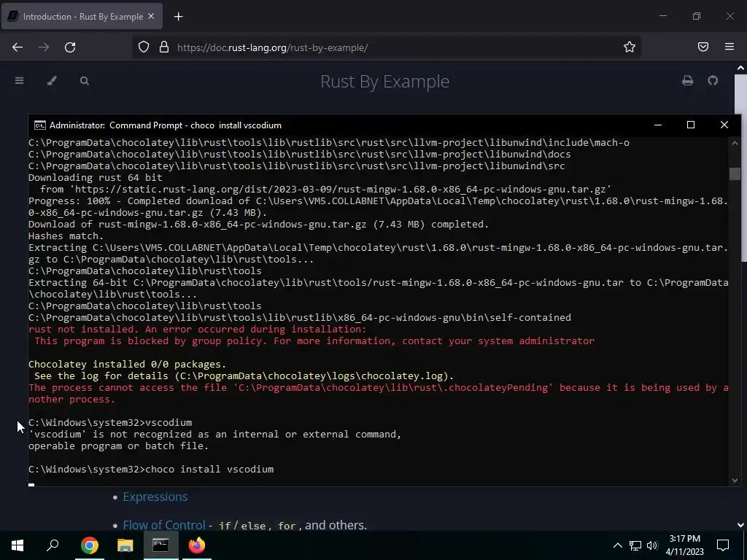747x560 pixels.
Task: Switch to Command Prompt taskbar button
Action: [x=160, y=545]
